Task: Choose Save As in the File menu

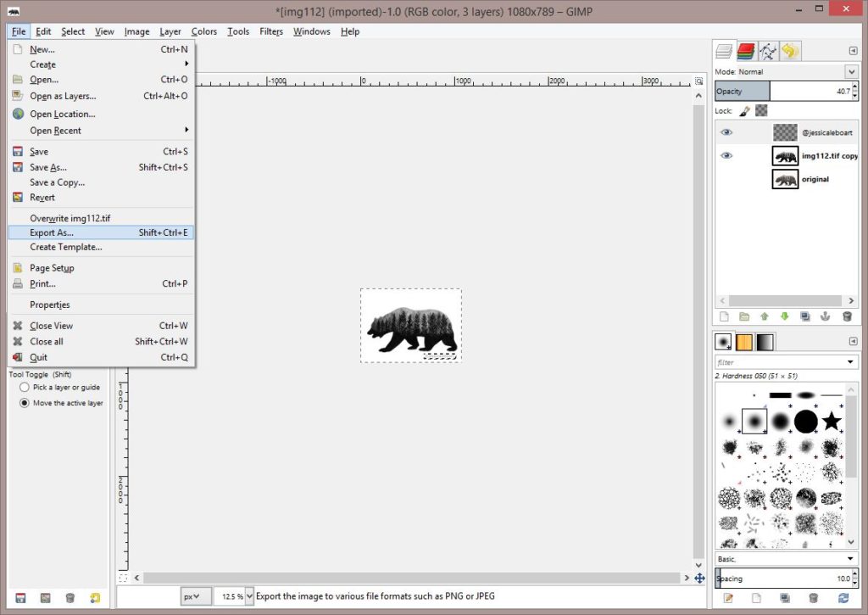Action: point(102,167)
